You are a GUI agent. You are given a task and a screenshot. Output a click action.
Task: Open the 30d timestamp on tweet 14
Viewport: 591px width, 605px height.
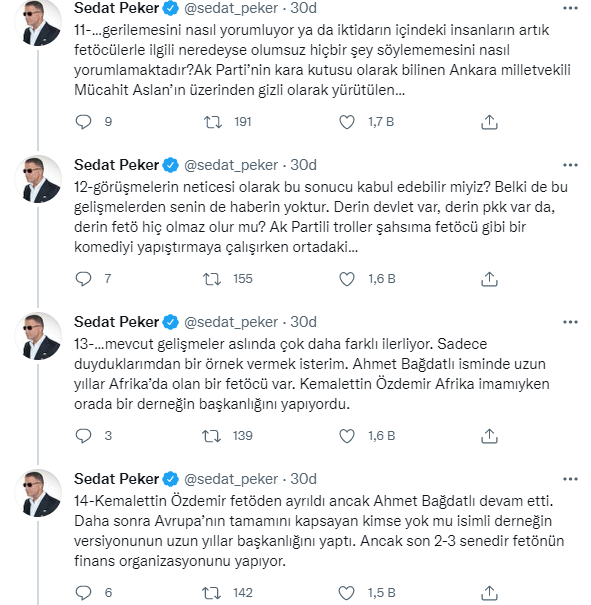click(303, 479)
